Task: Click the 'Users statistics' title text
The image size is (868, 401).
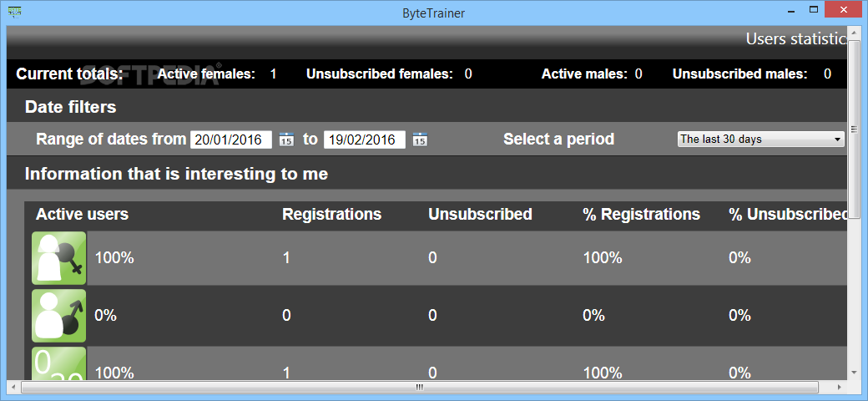Action: pos(797,38)
